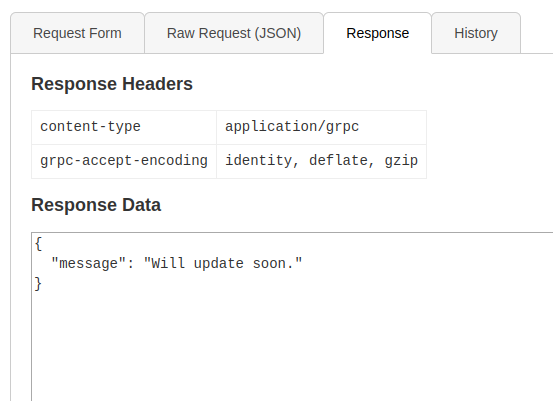Screen dimensions: 553x401
Task: Place cursor at the opening curly brace
Action: pos(38,244)
